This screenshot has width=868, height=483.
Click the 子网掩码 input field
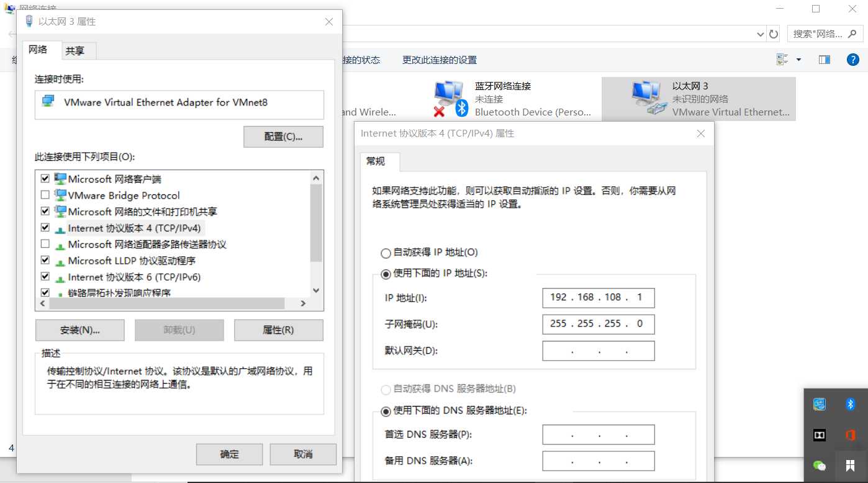tap(599, 324)
